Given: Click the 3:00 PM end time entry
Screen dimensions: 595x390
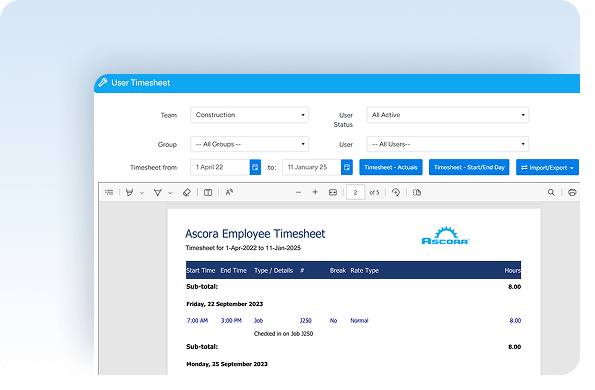Looking at the screenshot, I should pyautogui.click(x=231, y=321).
